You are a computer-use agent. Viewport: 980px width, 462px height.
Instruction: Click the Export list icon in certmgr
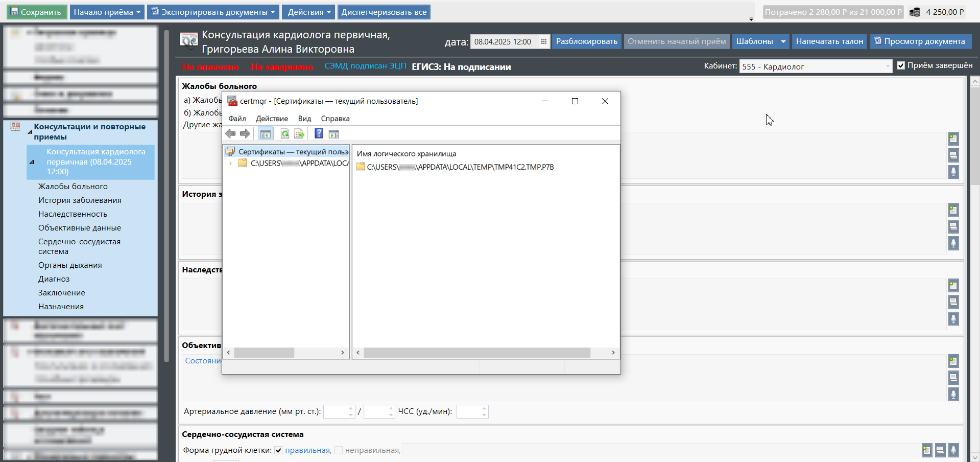coord(299,134)
